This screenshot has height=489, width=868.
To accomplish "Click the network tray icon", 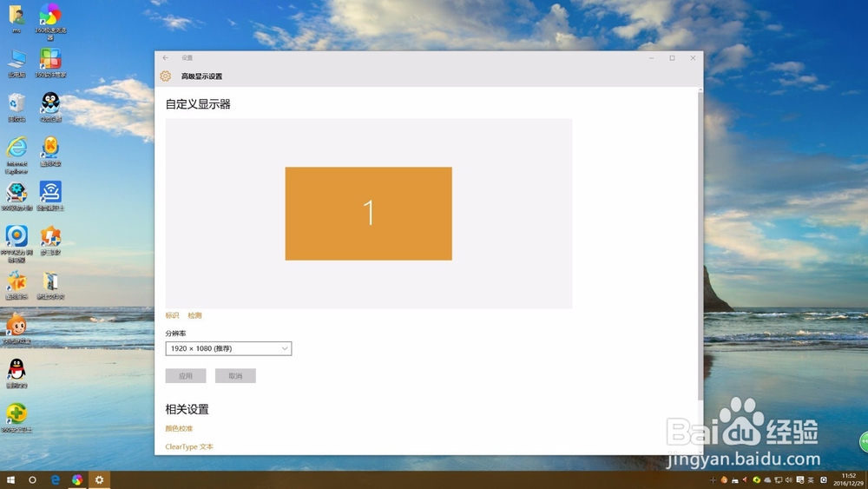I will pyautogui.click(x=779, y=479).
